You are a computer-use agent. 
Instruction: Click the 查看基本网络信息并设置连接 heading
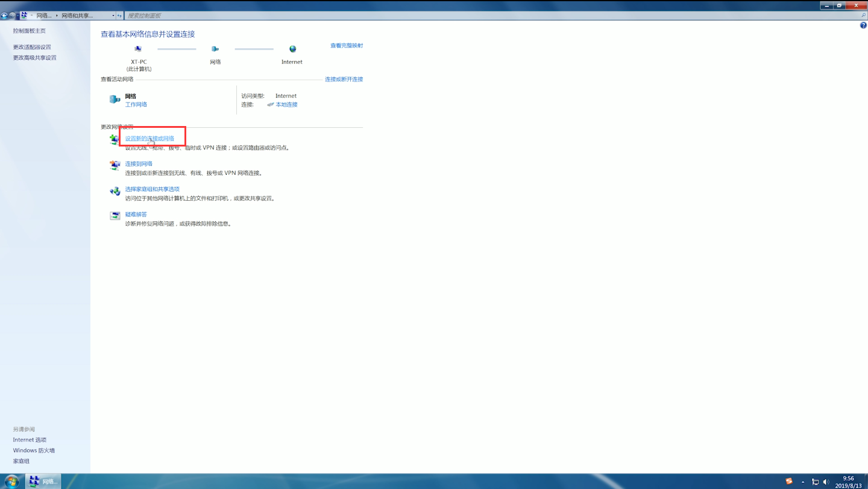coord(148,34)
